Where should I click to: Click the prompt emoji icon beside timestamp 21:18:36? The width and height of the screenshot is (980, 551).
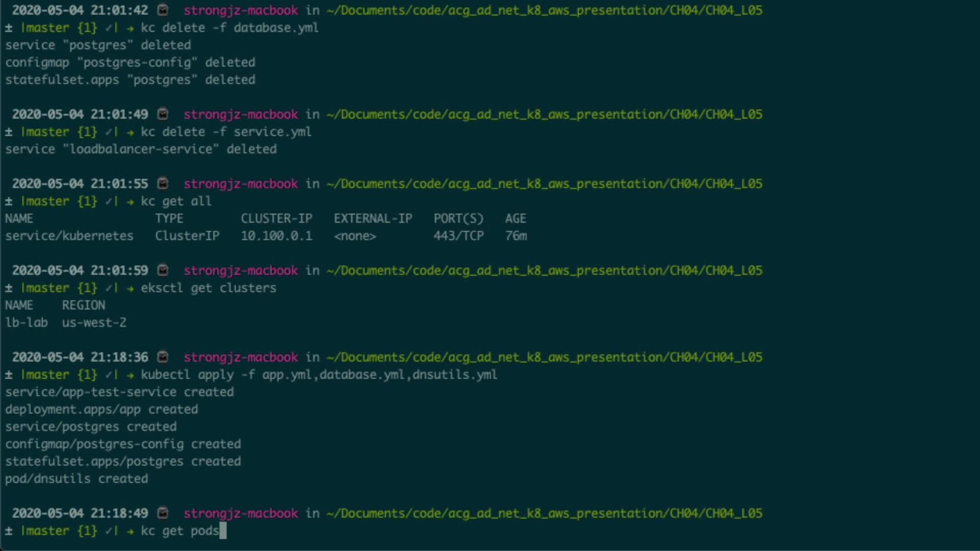[x=163, y=357]
